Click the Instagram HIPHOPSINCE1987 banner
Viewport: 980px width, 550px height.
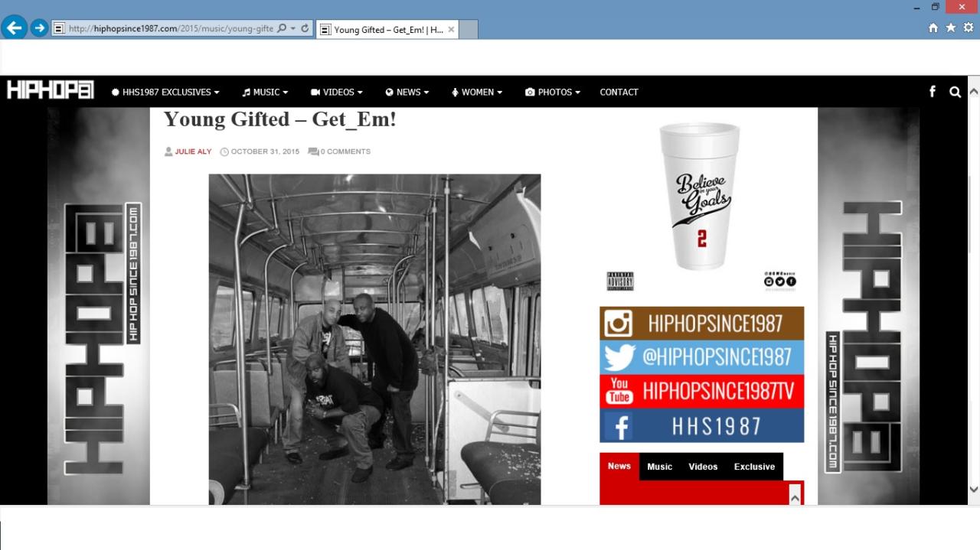click(x=701, y=324)
